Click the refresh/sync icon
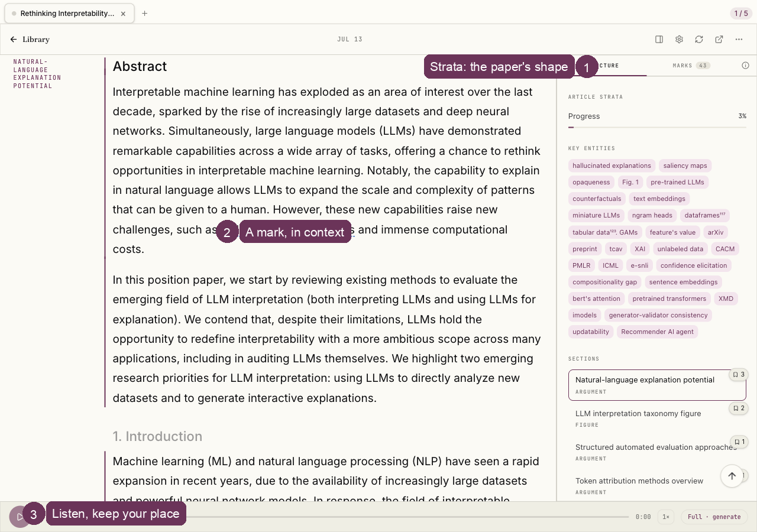Viewport: 757px width, 532px height. pos(699,40)
